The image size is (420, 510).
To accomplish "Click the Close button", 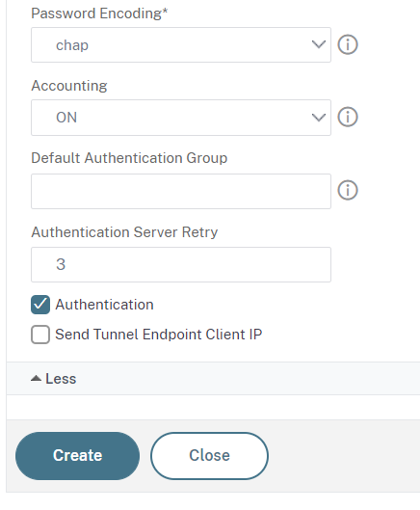I will coord(209,456).
